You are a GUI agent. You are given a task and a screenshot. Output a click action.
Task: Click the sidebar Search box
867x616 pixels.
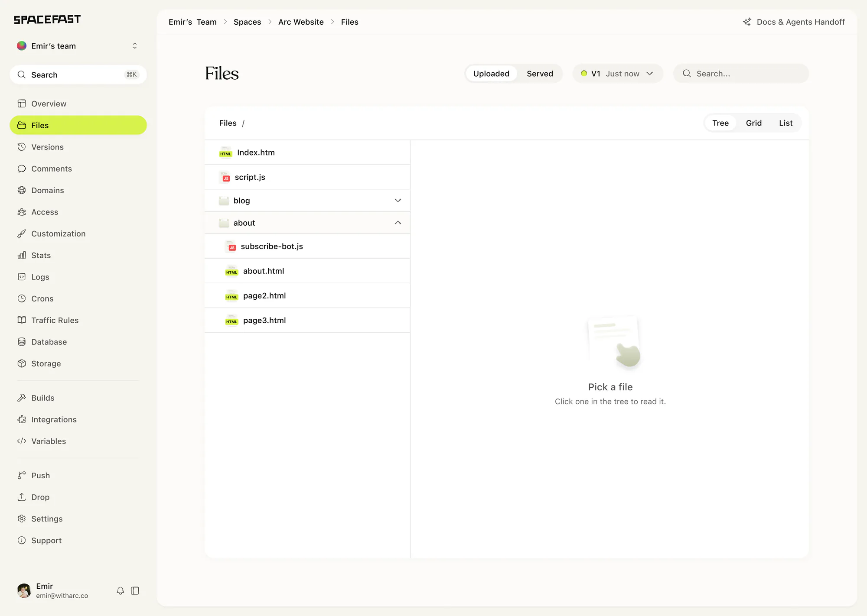78,75
